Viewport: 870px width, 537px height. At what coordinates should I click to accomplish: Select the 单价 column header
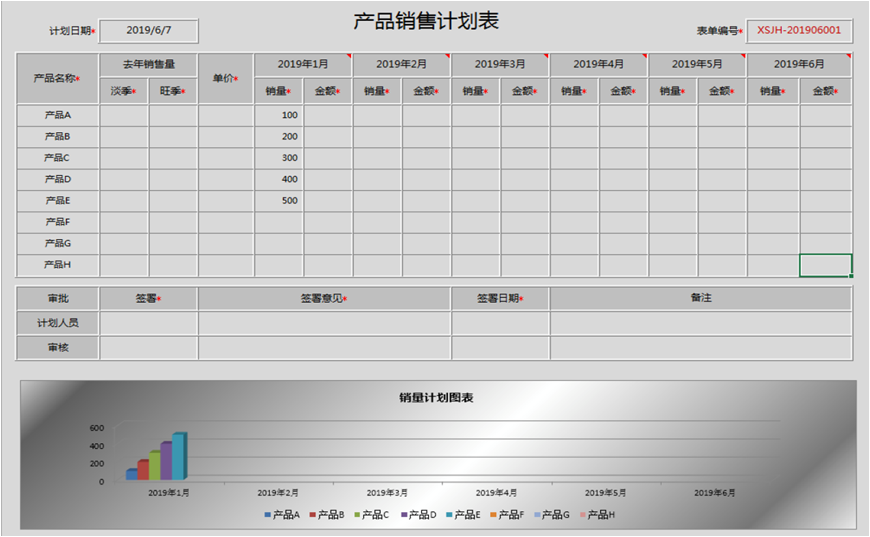225,78
